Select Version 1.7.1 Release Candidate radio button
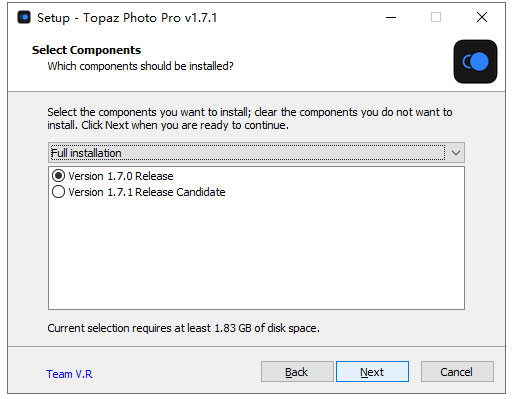 58,192
